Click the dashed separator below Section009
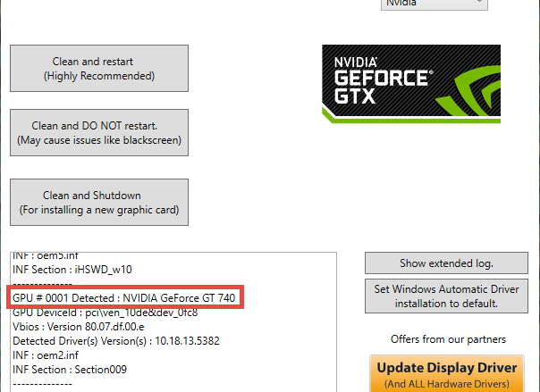The image size is (540, 392). click(42, 384)
